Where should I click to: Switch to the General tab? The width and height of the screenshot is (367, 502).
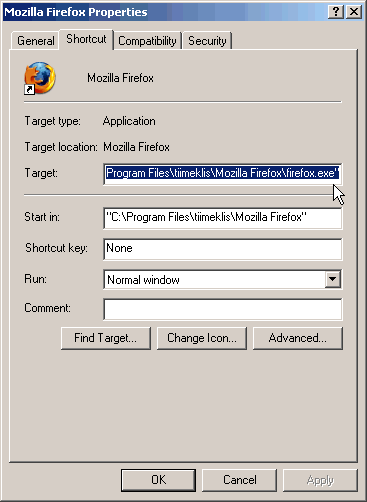[36, 41]
